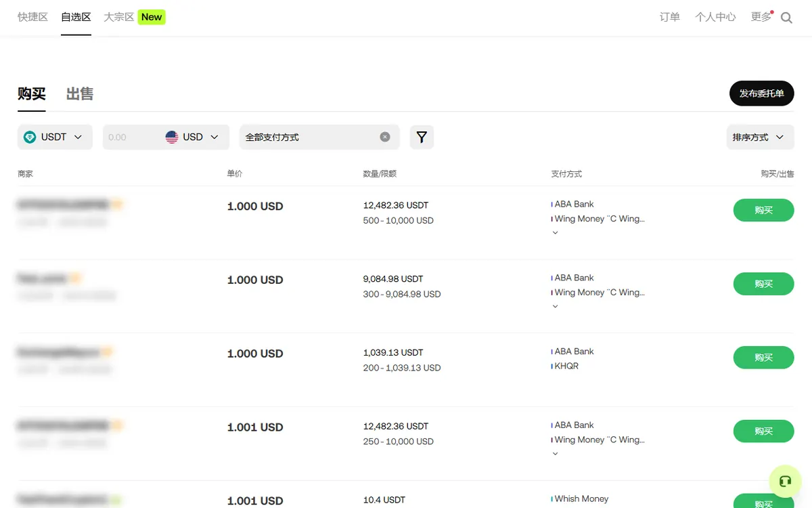Open the 排序方式 sort dropdown
This screenshot has width=812, height=508.
[760, 137]
